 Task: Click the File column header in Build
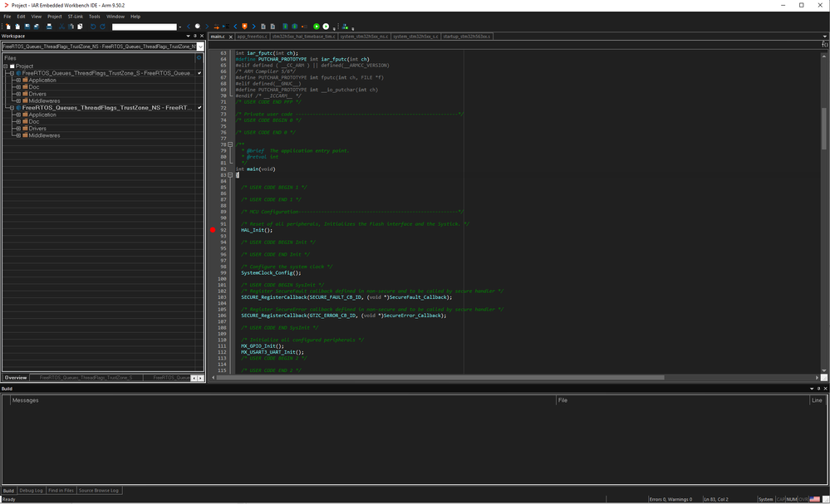point(682,400)
